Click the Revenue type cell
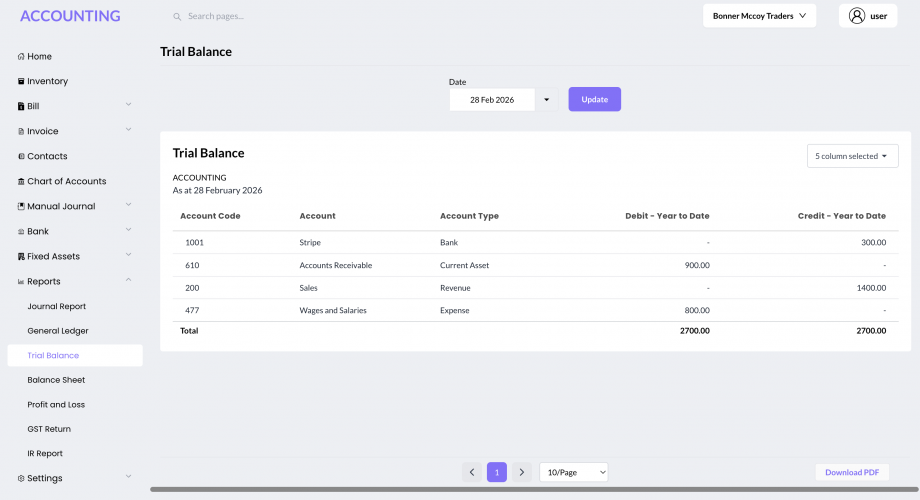The width and height of the screenshot is (920, 500). [455, 288]
